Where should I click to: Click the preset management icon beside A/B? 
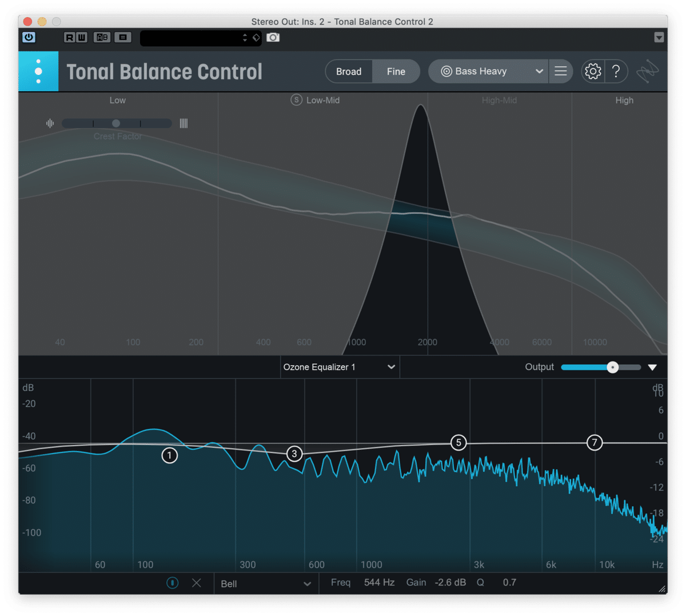coord(122,38)
